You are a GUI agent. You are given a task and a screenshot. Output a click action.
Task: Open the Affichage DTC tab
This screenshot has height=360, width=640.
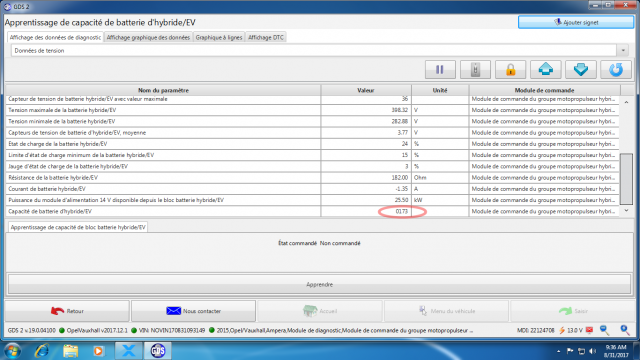tap(266, 37)
